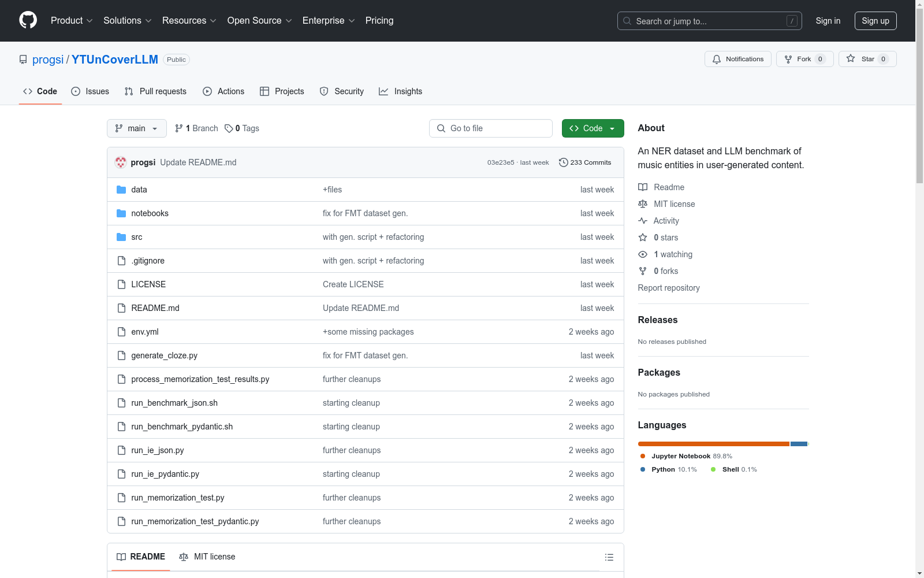Image resolution: width=924 pixels, height=578 pixels.
Task: Focus the Go to file input
Action: pyautogui.click(x=491, y=128)
